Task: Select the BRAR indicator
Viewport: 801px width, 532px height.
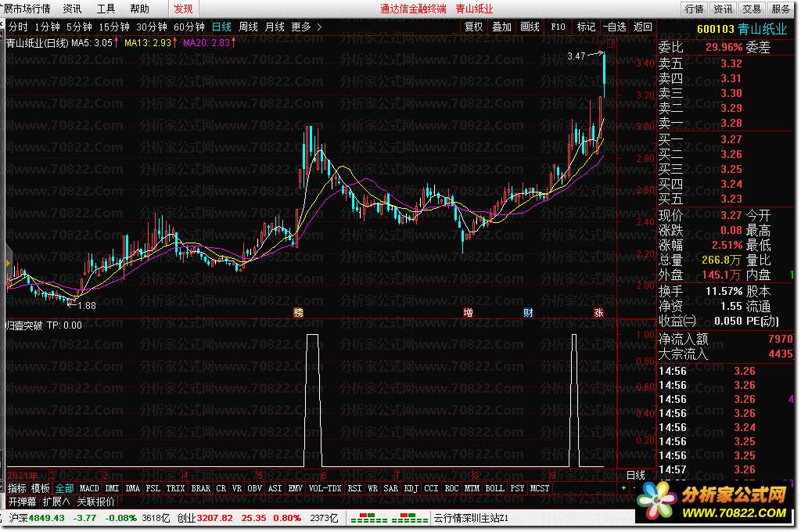Action: point(201,488)
